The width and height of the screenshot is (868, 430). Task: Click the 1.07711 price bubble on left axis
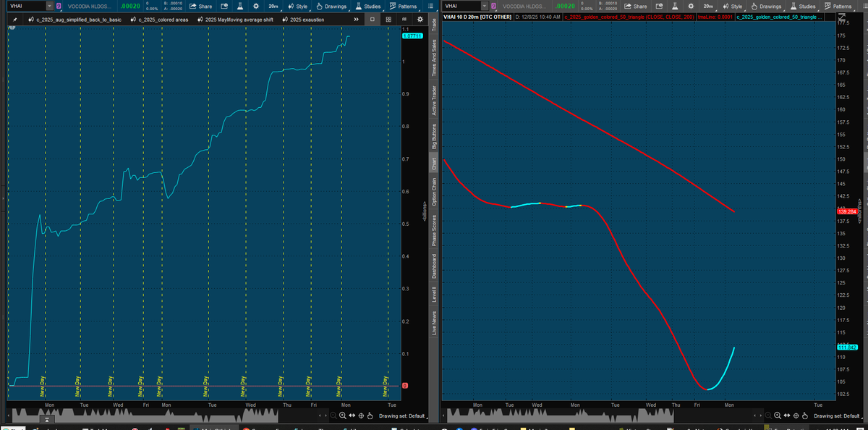(x=412, y=35)
